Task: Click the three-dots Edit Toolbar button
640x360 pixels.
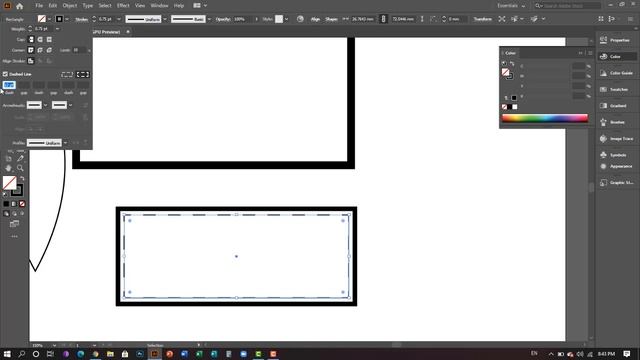Action: click(x=14, y=236)
